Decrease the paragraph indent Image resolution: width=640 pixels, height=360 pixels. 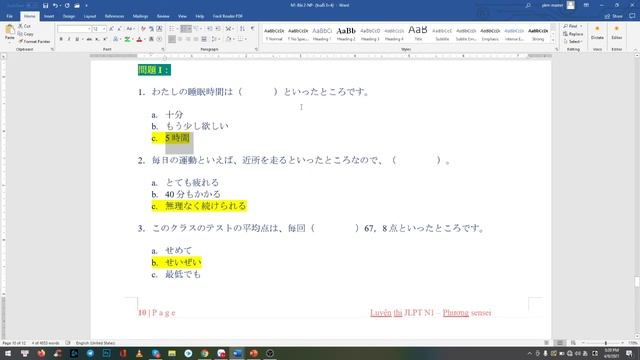click(x=210, y=29)
